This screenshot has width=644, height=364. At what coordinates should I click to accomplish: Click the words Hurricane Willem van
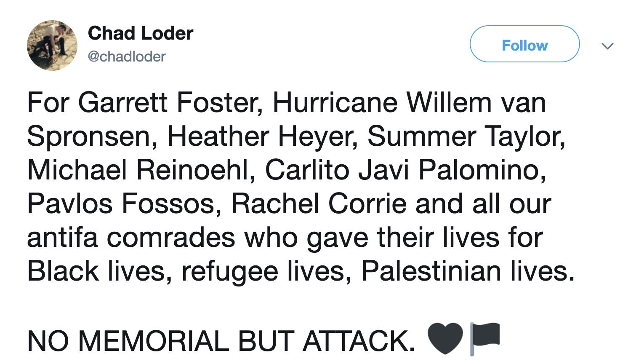coord(409,102)
